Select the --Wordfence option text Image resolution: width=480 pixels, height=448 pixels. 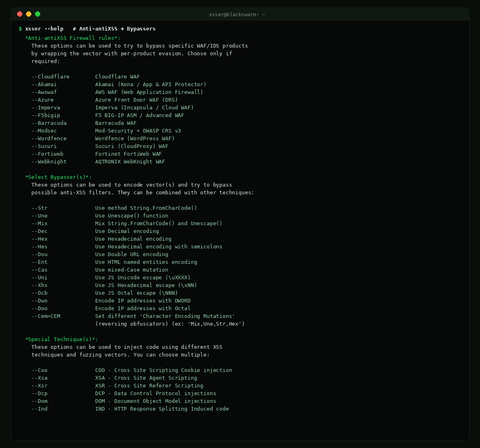click(49, 138)
